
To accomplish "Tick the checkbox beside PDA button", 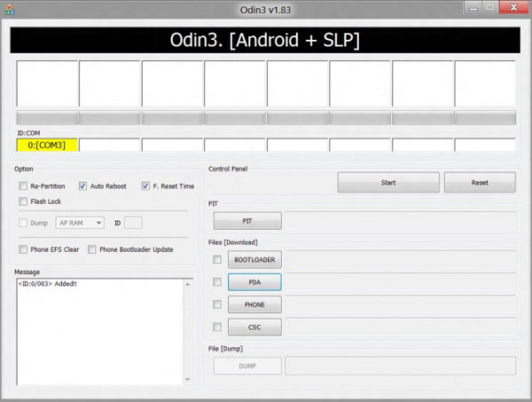I will [x=217, y=282].
